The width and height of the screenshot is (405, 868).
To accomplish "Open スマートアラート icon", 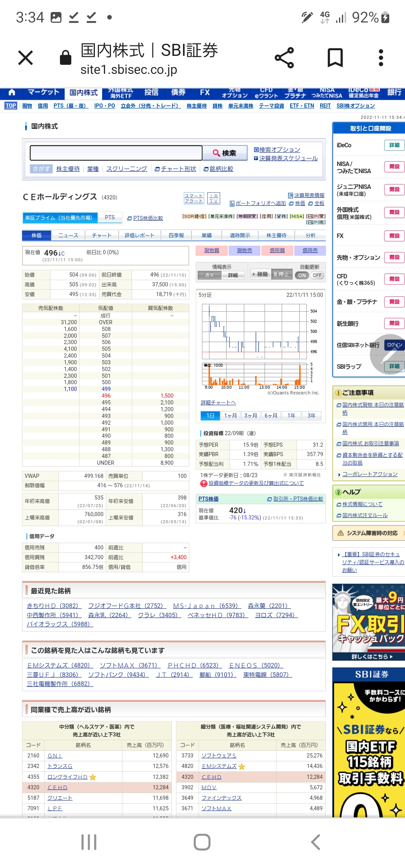I will [194, 198].
